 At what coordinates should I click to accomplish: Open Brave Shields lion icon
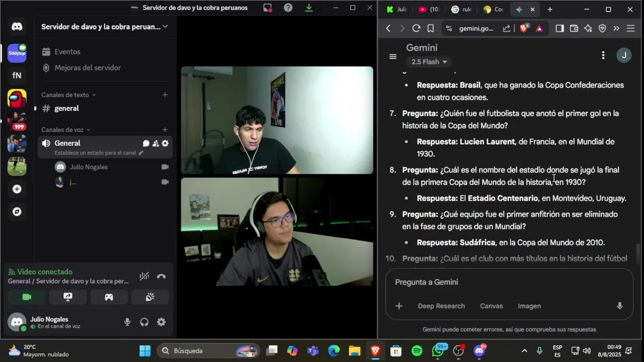point(524,29)
